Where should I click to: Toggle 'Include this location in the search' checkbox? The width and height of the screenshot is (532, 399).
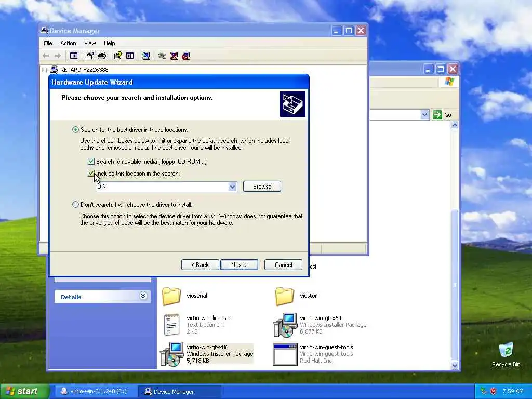coord(91,174)
